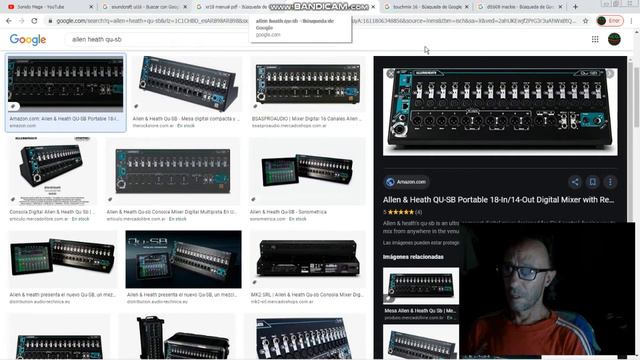Open a new browser tab
This screenshot has height=360, width=640.
[x=575, y=7]
